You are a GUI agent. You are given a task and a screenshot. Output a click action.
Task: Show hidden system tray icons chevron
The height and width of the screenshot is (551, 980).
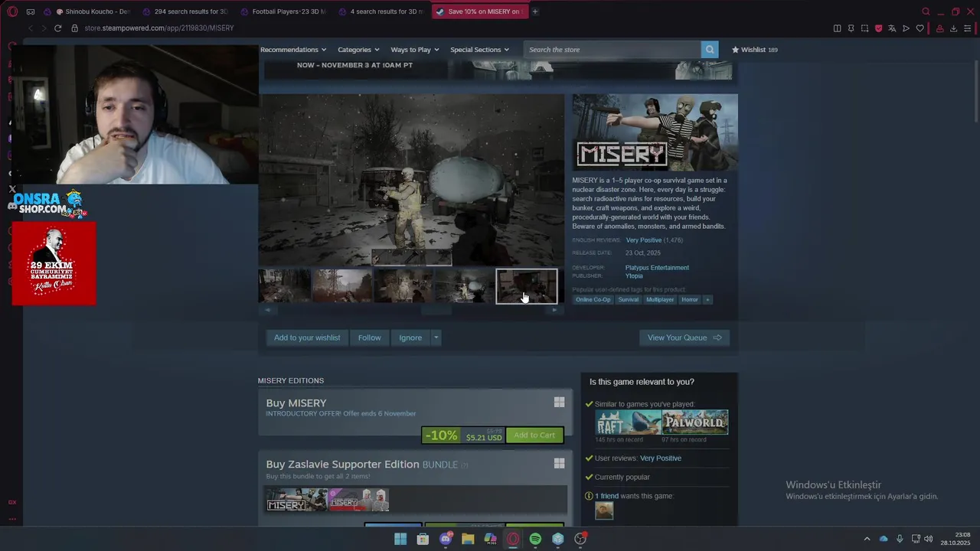(867, 539)
